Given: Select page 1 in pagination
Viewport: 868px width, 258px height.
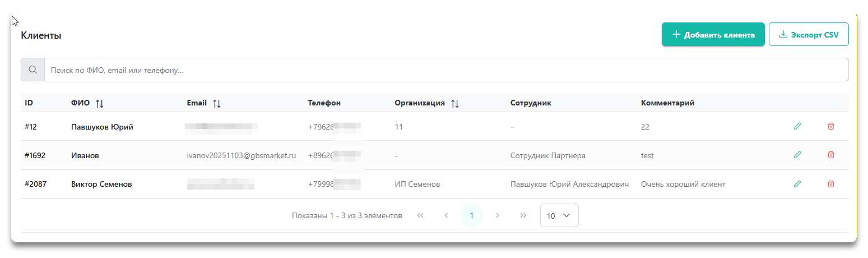Looking at the screenshot, I should point(472,215).
